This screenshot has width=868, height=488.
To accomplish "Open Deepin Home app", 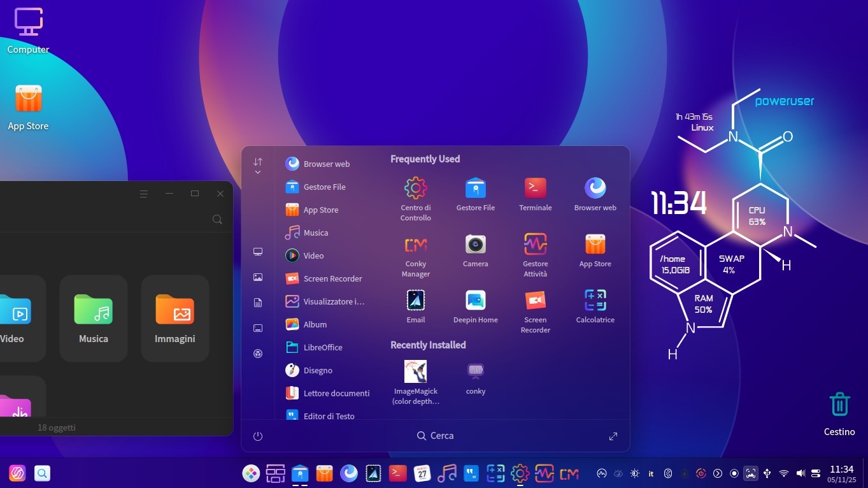I will tap(476, 305).
